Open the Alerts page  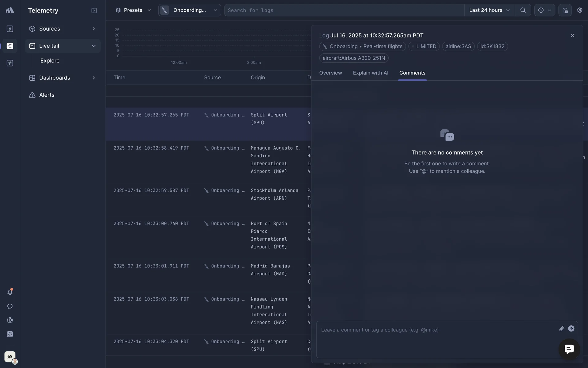coord(47,95)
